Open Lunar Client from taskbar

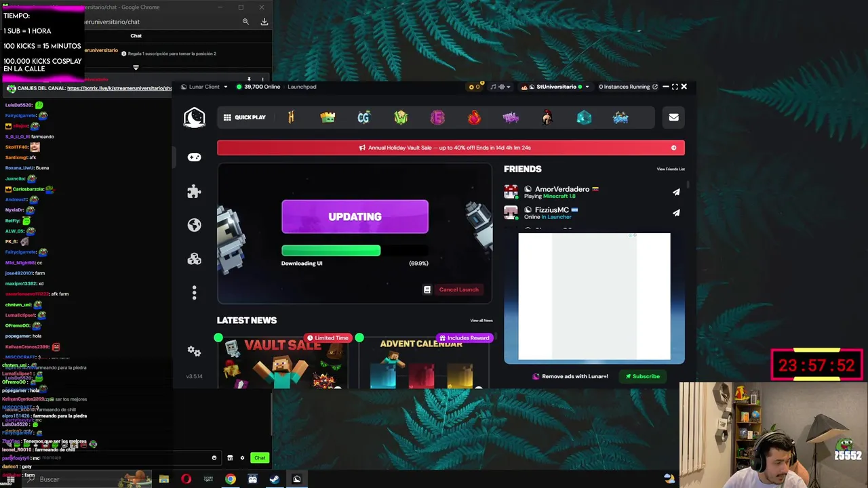coord(296,479)
